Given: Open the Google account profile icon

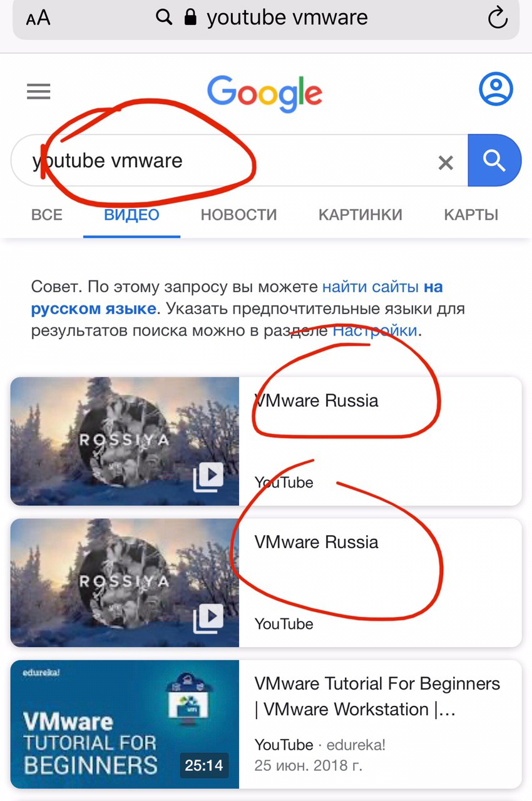Looking at the screenshot, I should coord(496,89).
